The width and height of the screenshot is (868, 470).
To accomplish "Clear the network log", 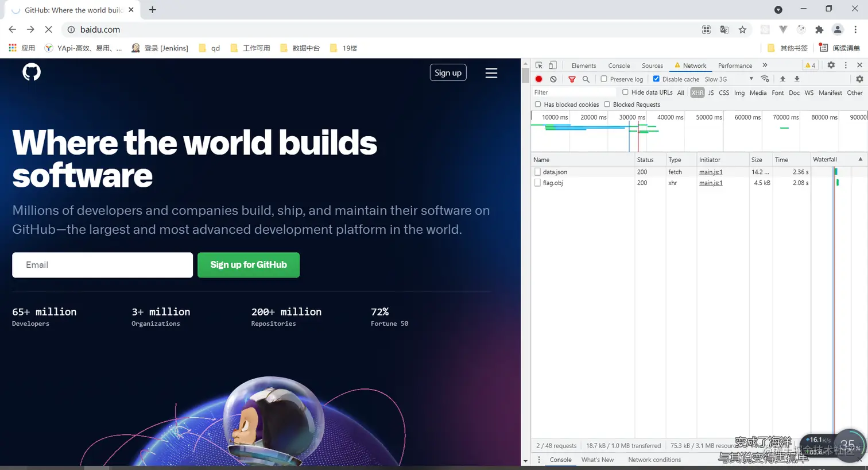I will coord(553,79).
